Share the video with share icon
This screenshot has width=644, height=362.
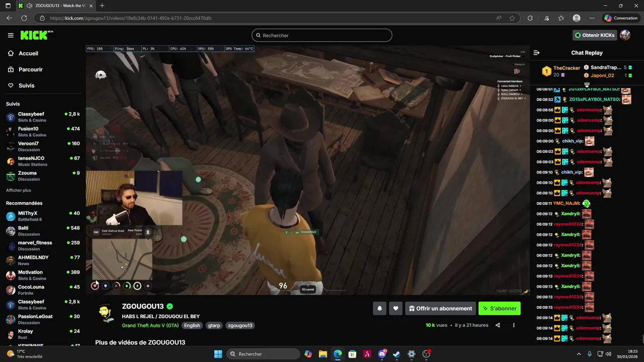(x=498, y=325)
